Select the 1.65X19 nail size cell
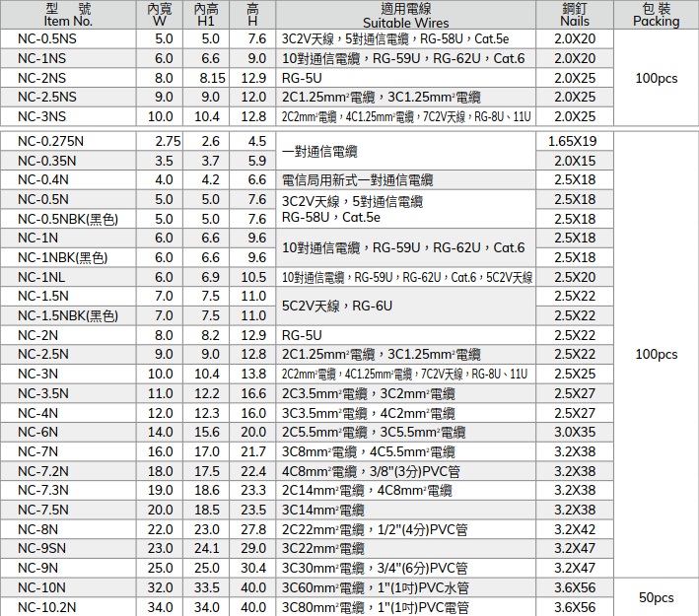 (575, 141)
